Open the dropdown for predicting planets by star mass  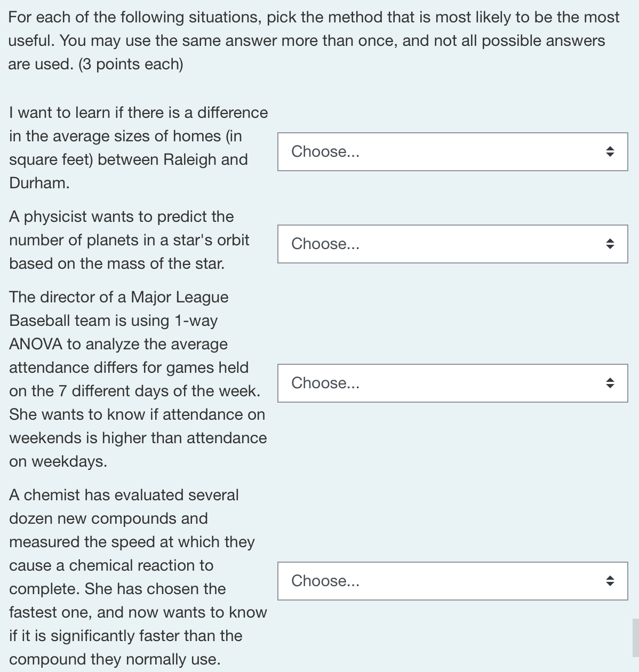click(x=452, y=244)
